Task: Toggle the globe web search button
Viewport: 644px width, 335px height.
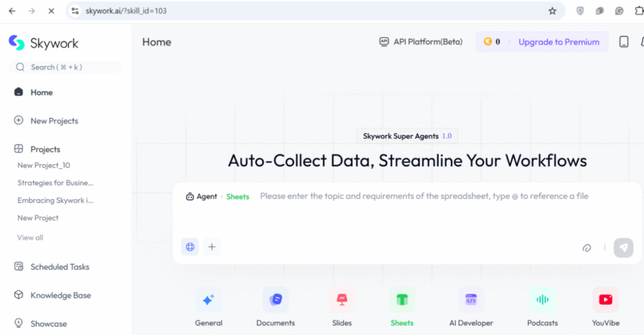Action: 190,247
